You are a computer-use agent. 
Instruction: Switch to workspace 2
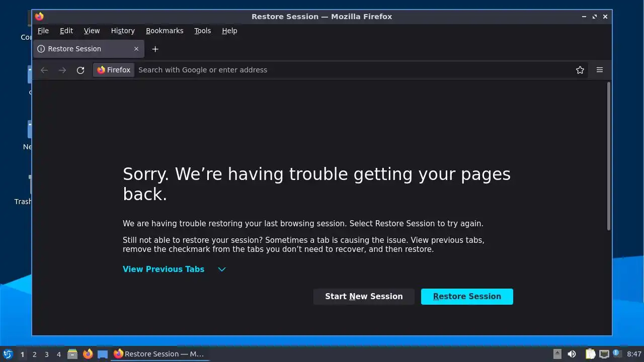(x=34, y=354)
